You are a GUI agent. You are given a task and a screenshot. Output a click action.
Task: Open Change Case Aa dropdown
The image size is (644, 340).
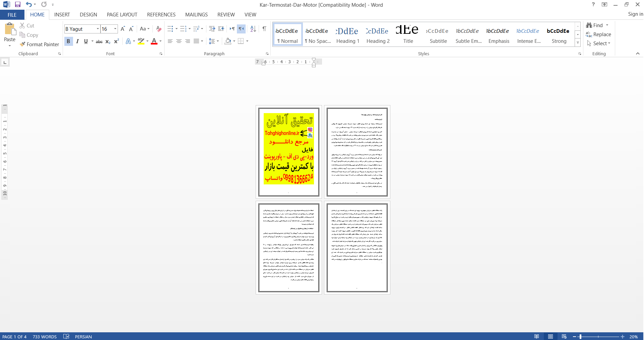(x=145, y=29)
